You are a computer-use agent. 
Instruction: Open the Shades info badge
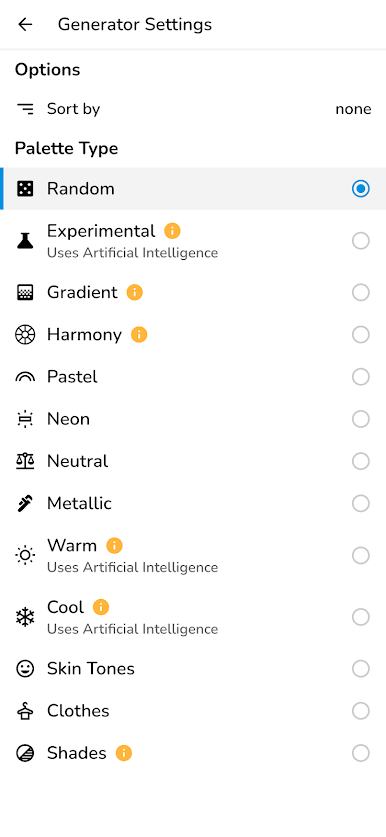pyautogui.click(x=124, y=753)
